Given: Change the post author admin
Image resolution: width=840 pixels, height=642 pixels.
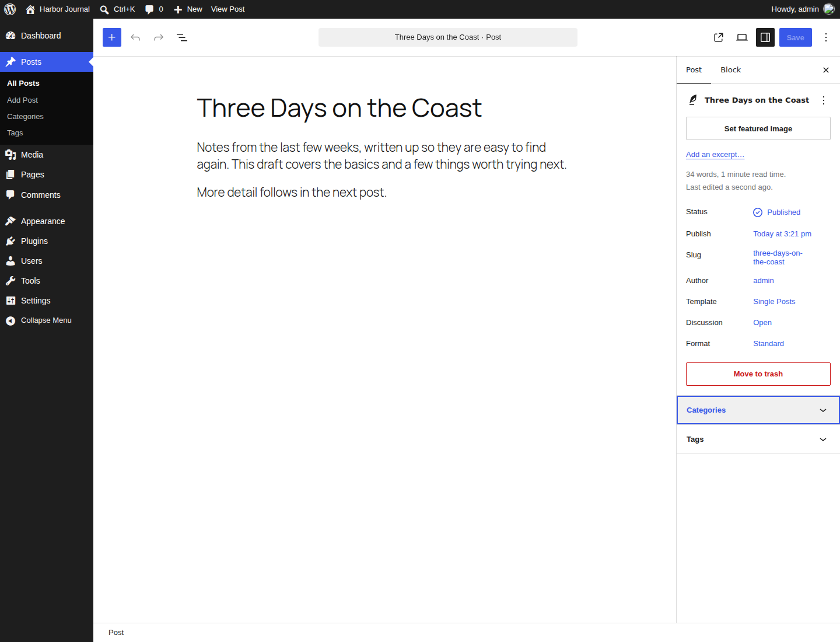Looking at the screenshot, I should (764, 281).
